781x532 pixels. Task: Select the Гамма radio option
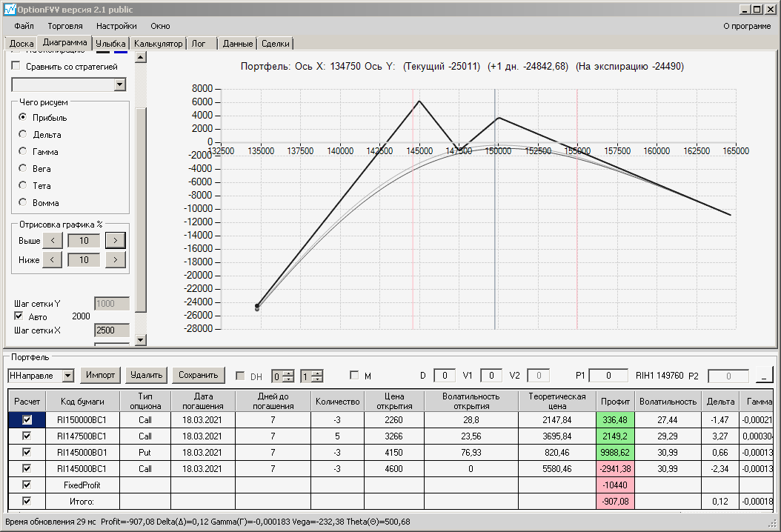point(23,151)
